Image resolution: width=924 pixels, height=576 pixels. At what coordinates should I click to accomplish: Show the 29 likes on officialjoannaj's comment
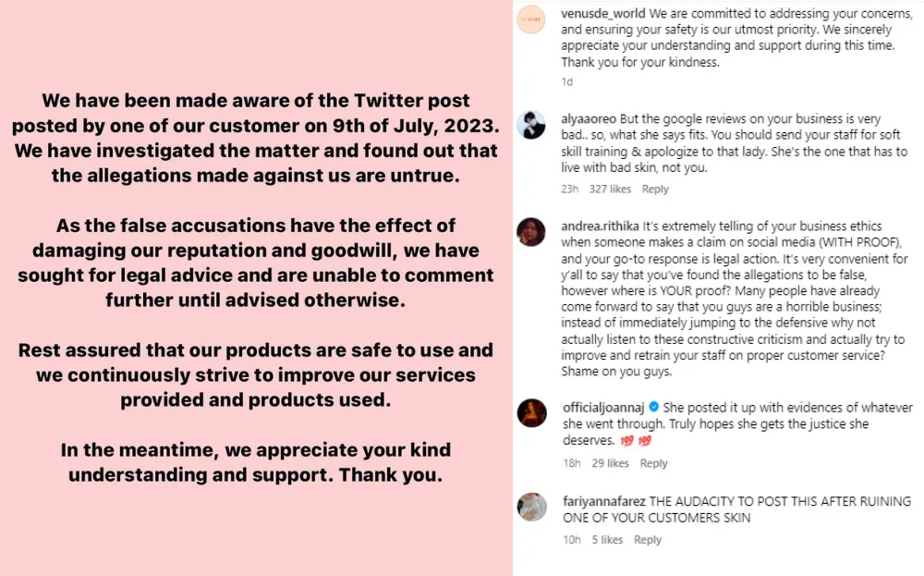[x=611, y=463]
